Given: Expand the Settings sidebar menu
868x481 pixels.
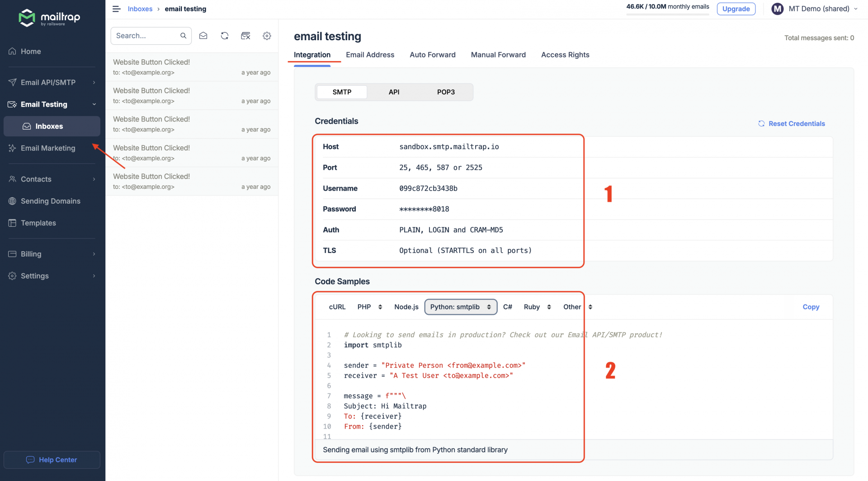Looking at the screenshot, I should tap(35, 276).
